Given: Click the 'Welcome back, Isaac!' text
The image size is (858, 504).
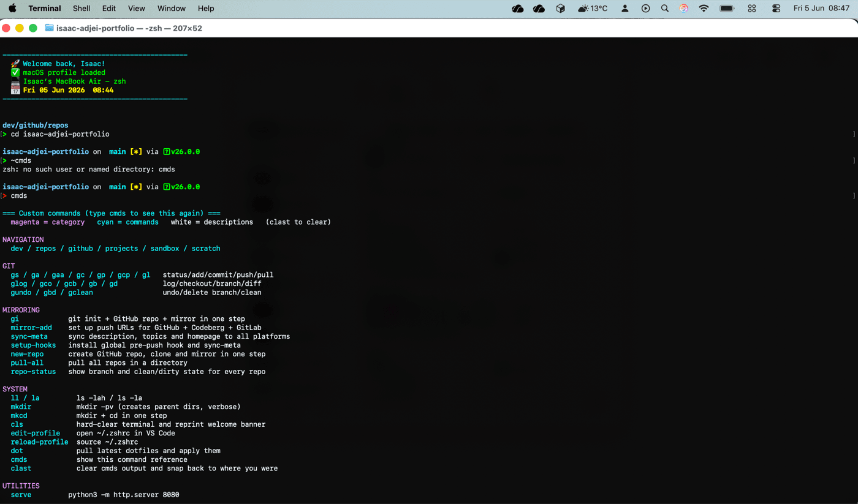Looking at the screenshot, I should [64, 64].
